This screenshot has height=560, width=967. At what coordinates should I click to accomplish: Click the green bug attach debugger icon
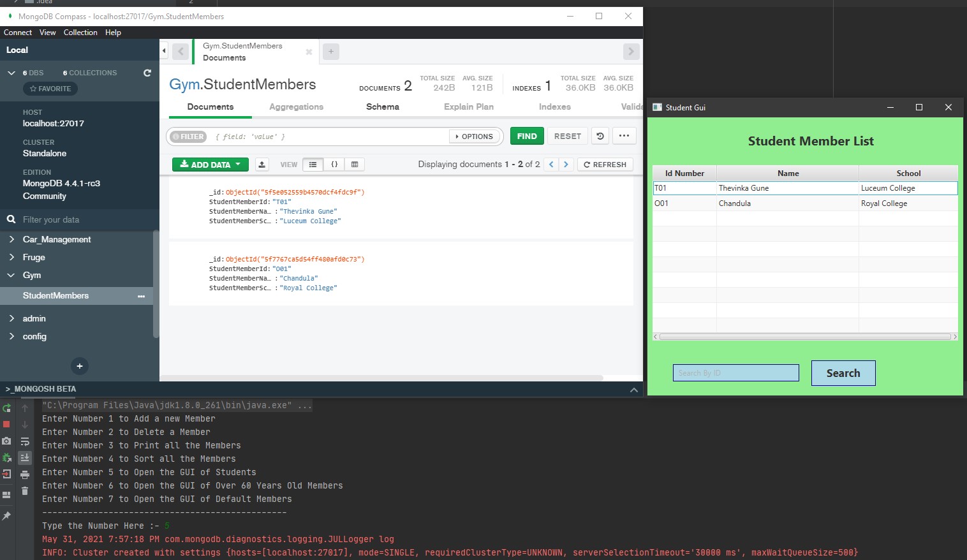point(6,457)
